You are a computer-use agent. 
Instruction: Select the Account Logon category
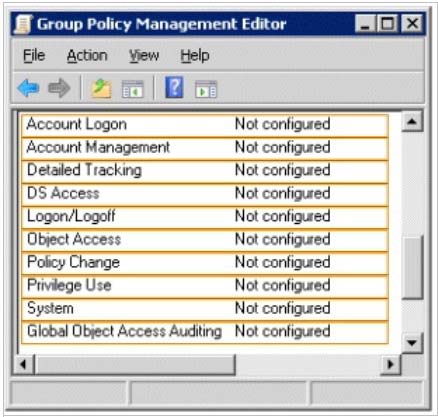pos(205,125)
